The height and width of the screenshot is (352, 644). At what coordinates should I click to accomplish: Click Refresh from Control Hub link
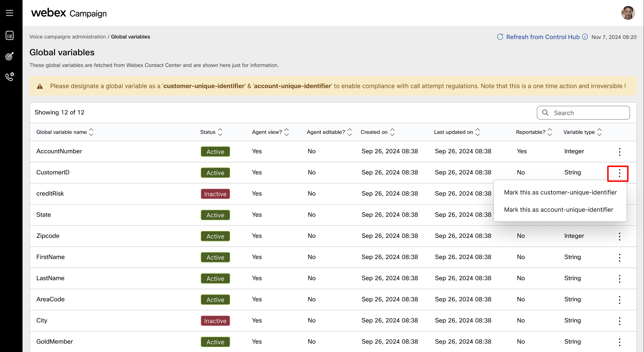tap(543, 37)
